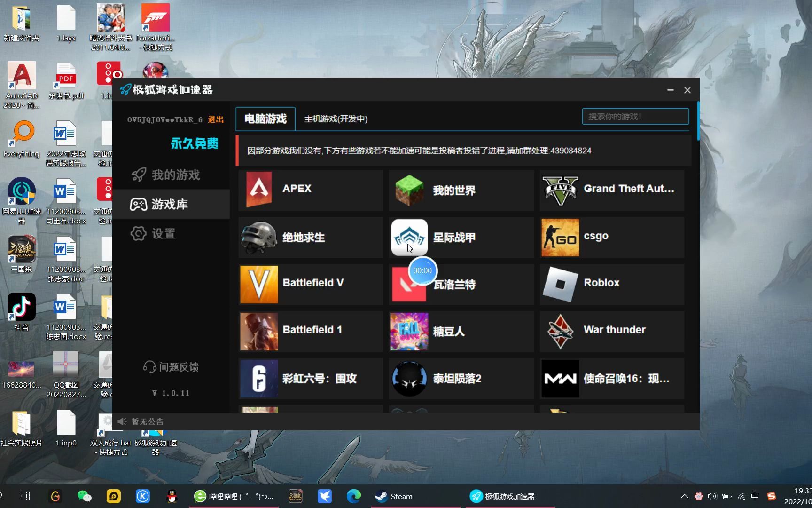Image resolution: width=812 pixels, height=508 pixels.
Task: Open the blue K app on taskbar
Action: click(x=143, y=496)
